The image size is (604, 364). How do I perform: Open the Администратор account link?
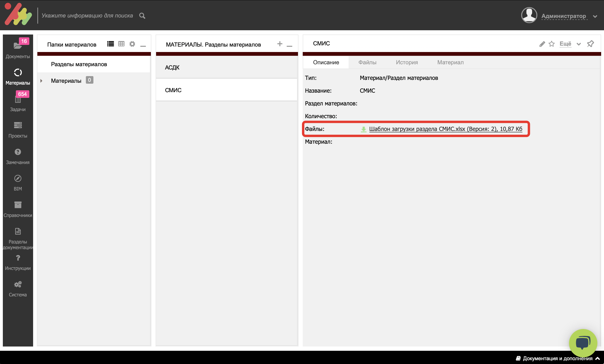[x=564, y=16]
